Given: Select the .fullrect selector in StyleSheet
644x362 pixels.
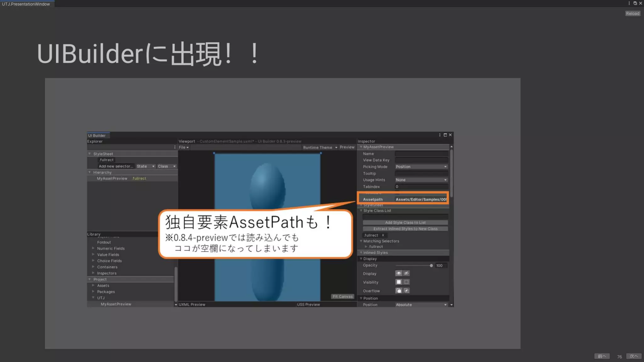Looking at the screenshot, I should (106, 160).
